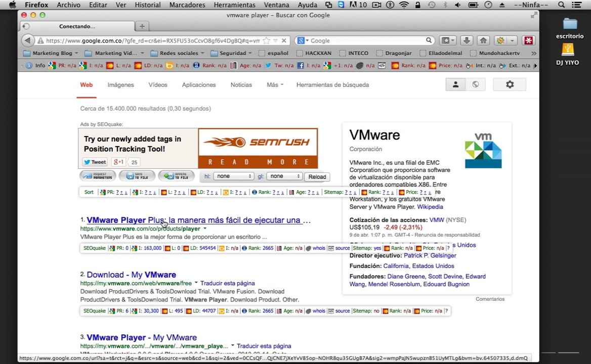The width and height of the screenshot is (591, 364).
Task: Open the search engine selector dropdown
Action: 302,40
